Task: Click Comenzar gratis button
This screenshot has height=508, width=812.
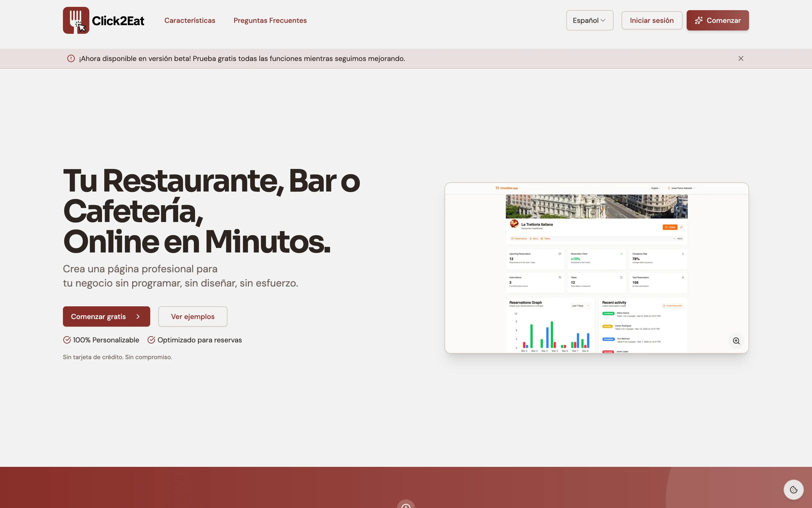Action: point(106,316)
